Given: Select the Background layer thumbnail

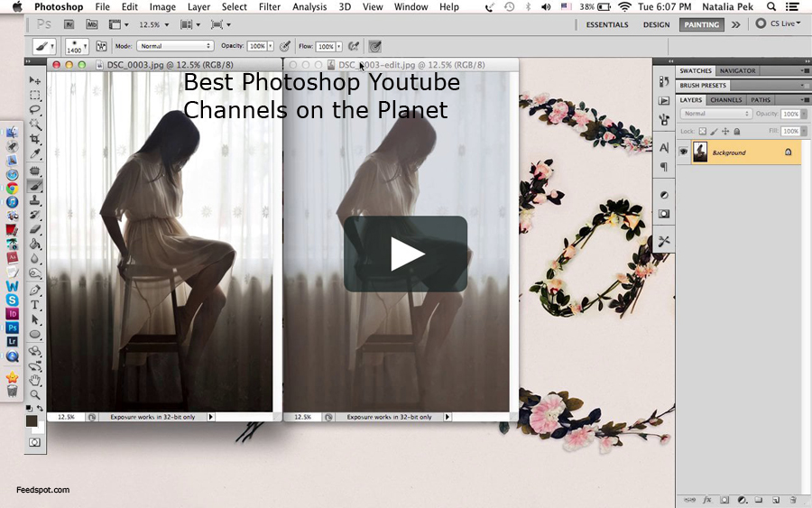Looking at the screenshot, I should (700, 152).
